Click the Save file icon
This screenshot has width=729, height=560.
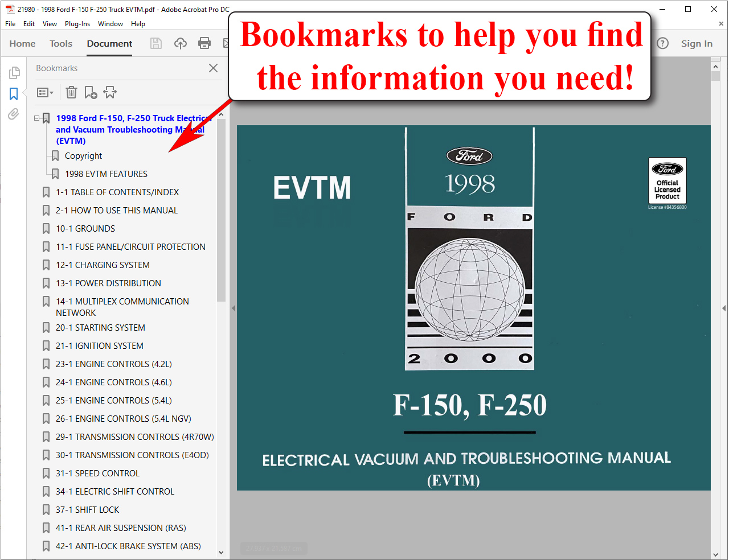(156, 43)
